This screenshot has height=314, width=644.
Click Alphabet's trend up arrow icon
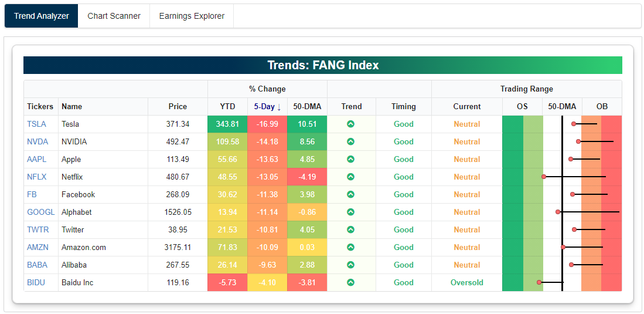350,212
